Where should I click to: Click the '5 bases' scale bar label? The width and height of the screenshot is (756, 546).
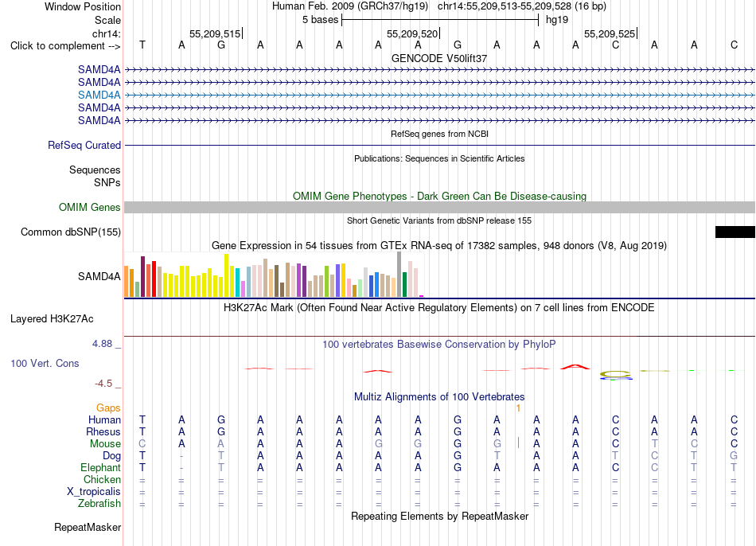[x=320, y=20]
